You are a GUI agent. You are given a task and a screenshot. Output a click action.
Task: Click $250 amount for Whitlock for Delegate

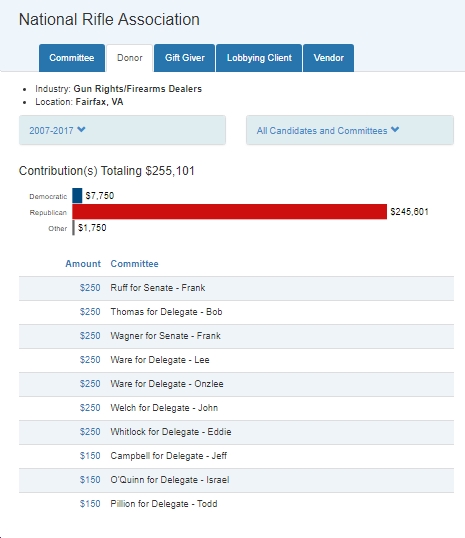(x=90, y=432)
